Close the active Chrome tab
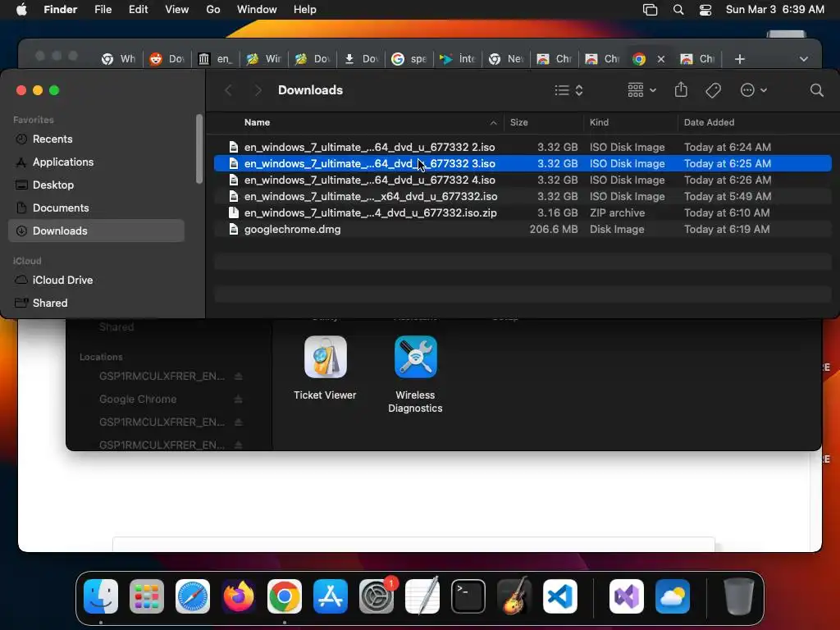 [x=661, y=59]
